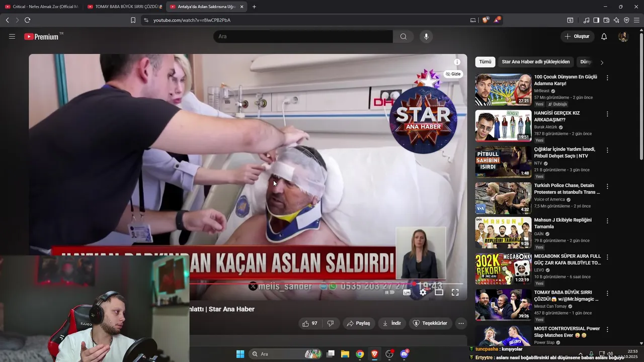Open Pitbull Sahibini Isırdı thumbnail
Viewport: 644px width, 362px height.
click(503, 162)
